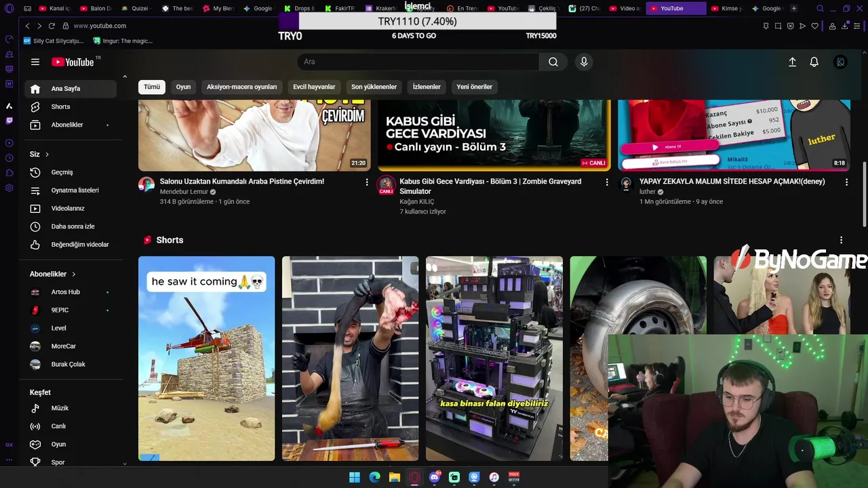Viewport: 868px width, 488px height.
Task: Open Silly Cat bookmark in bookmarks bar
Action: (53, 41)
